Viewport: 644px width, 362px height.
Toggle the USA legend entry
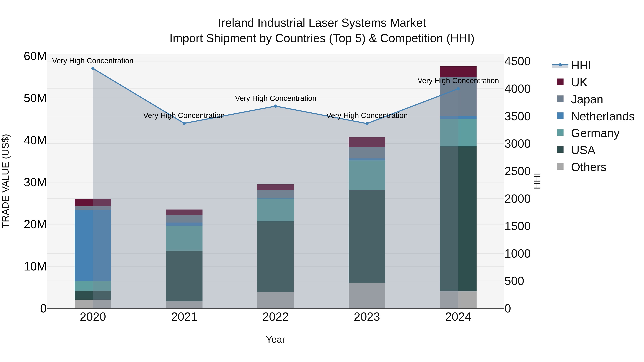[576, 150]
